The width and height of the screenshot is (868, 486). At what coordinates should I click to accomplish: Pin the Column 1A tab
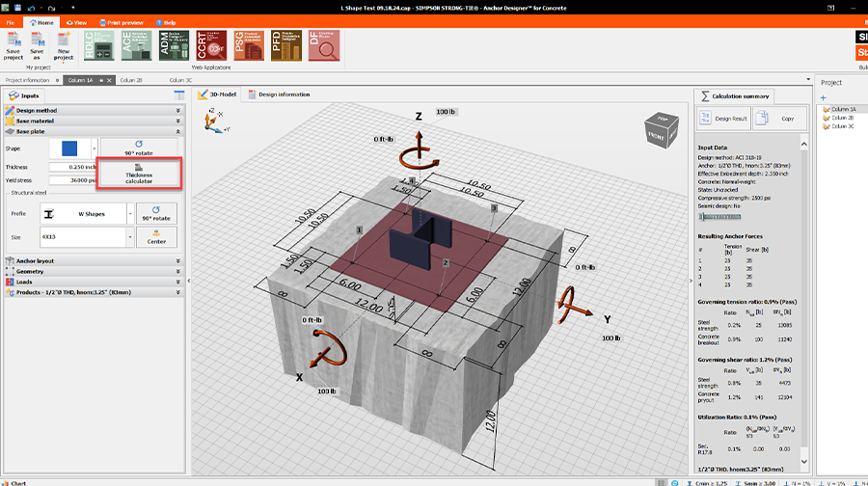click(101, 80)
